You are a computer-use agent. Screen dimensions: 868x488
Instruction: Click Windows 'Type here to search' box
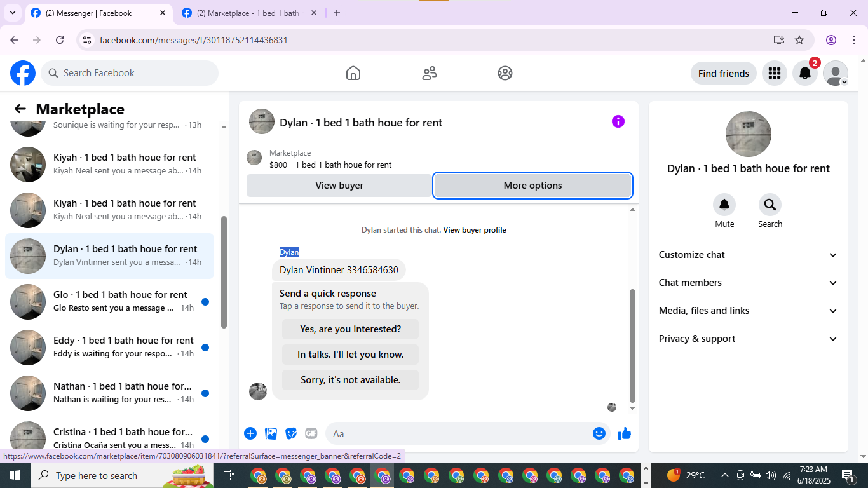coord(121,475)
